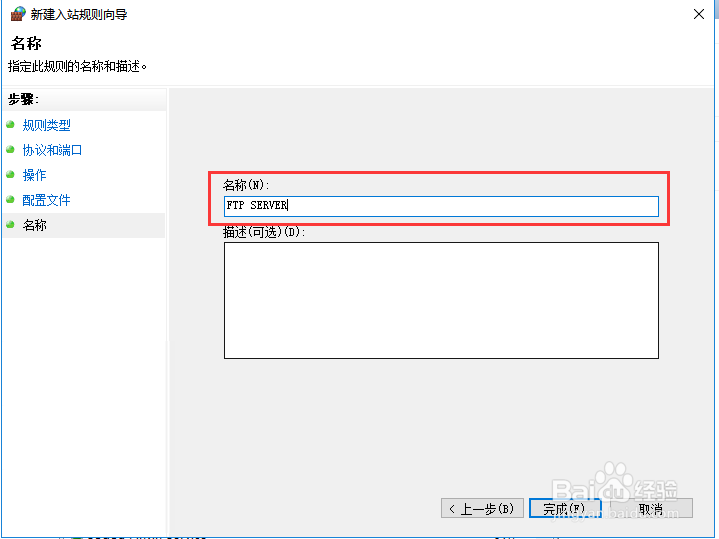The height and width of the screenshot is (539, 719).
Task: Cancel the wizard with 取消
Action: 651,508
